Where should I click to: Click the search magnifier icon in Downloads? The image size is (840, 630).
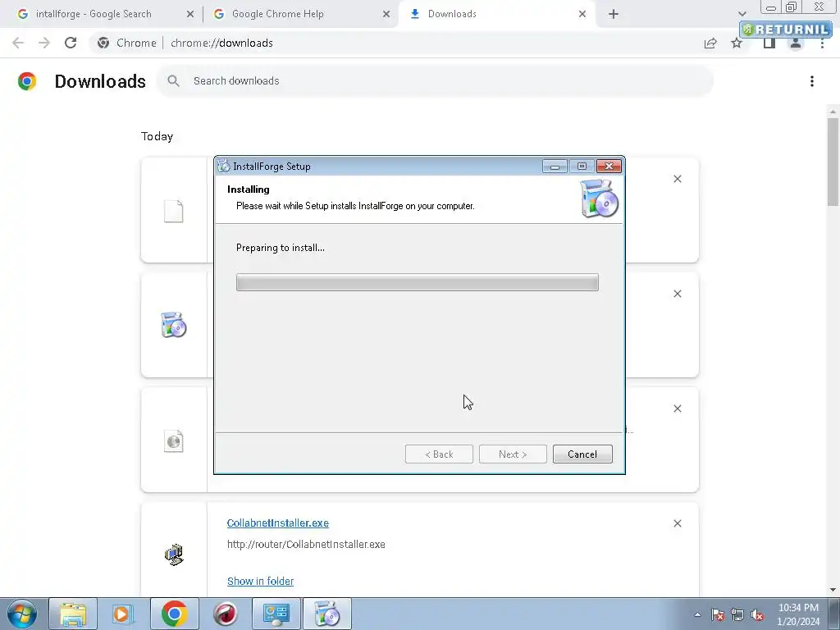click(x=173, y=81)
